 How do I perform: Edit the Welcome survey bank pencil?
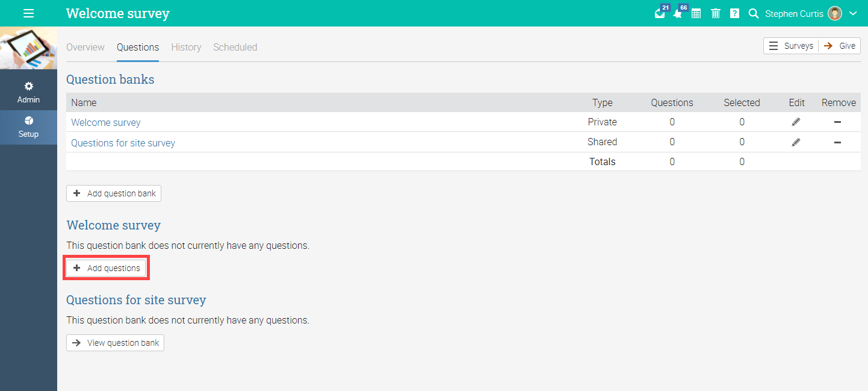tap(796, 122)
